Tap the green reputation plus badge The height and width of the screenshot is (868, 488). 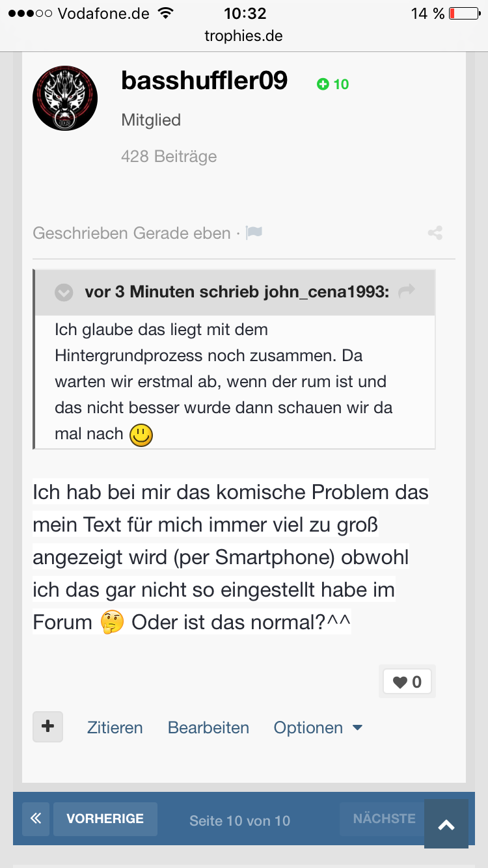pyautogui.click(x=332, y=84)
